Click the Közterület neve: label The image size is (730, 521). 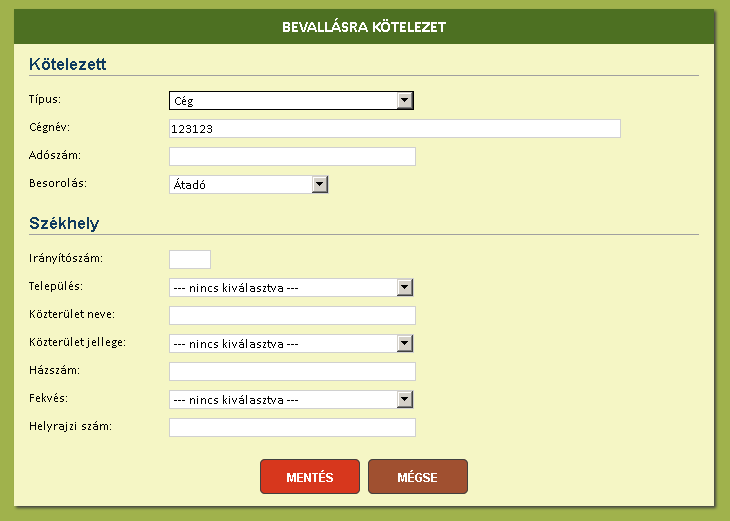pyautogui.click(x=72, y=314)
